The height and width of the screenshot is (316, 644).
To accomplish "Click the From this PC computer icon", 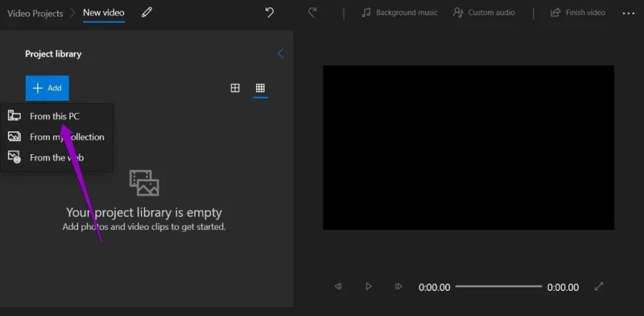I will [14, 116].
